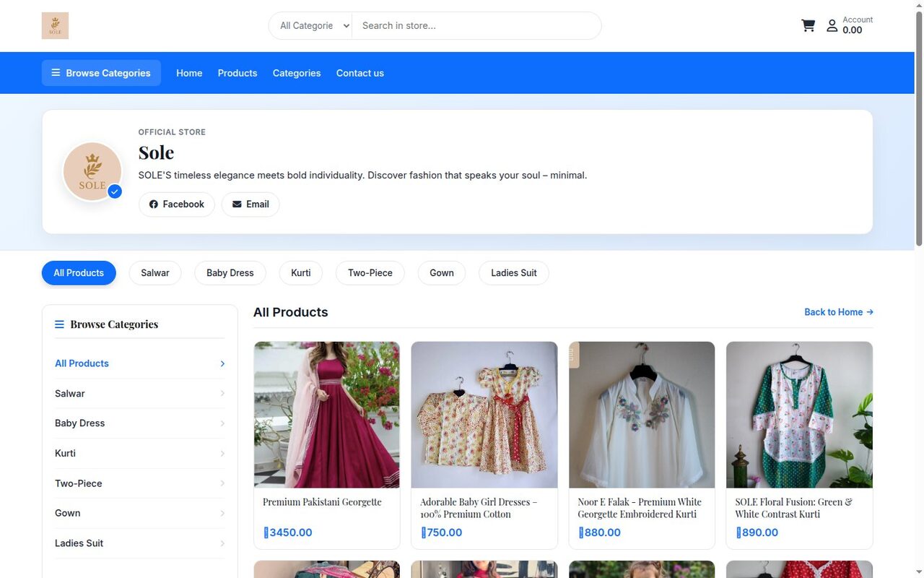Select the Gown filter pill
Image resolution: width=924 pixels, height=578 pixels.
(442, 273)
